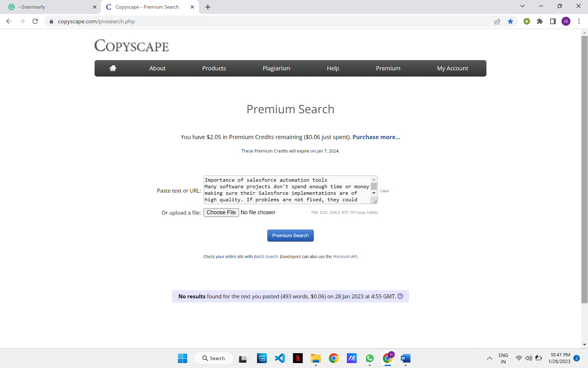Open Task View on the taskbar
The image size is (588, 368).
click(243, 359)
